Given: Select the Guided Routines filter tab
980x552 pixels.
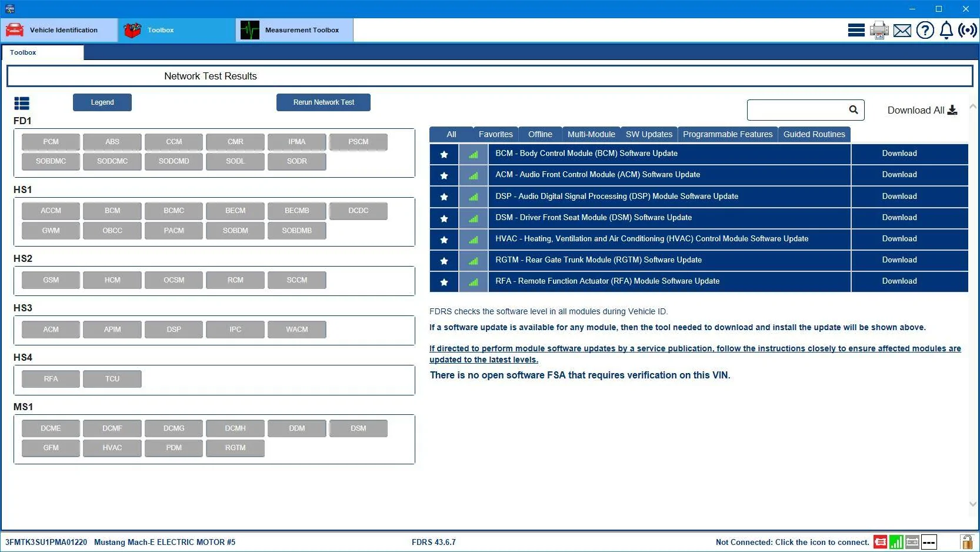Looking at the screenshot, I should click(x=814, y=134).
